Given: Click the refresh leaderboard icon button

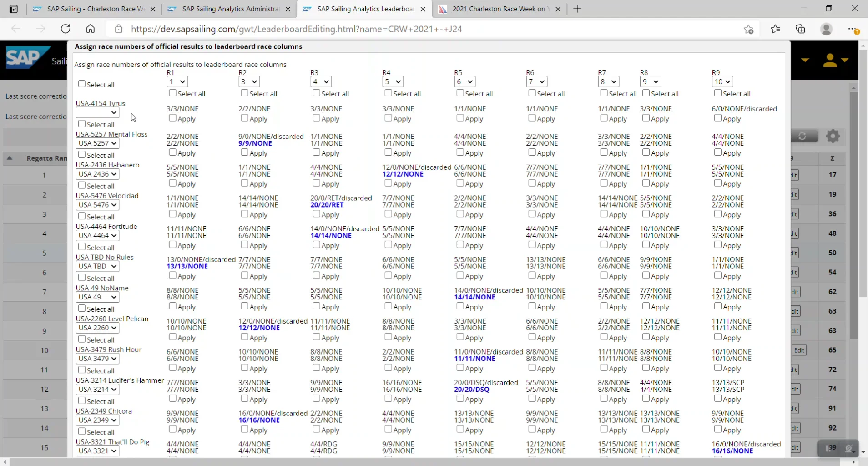Looking at the screenshot, I should click(802, 136).
